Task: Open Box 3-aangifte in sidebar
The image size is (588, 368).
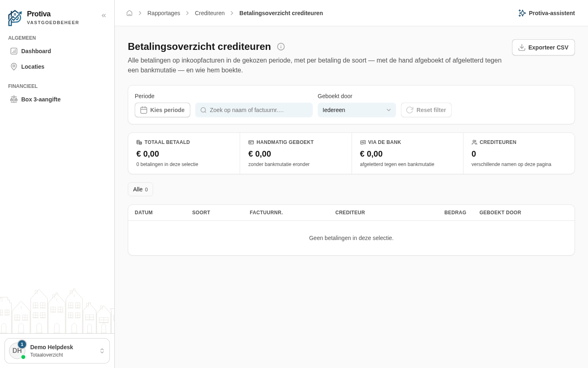Action: [57, 99]
